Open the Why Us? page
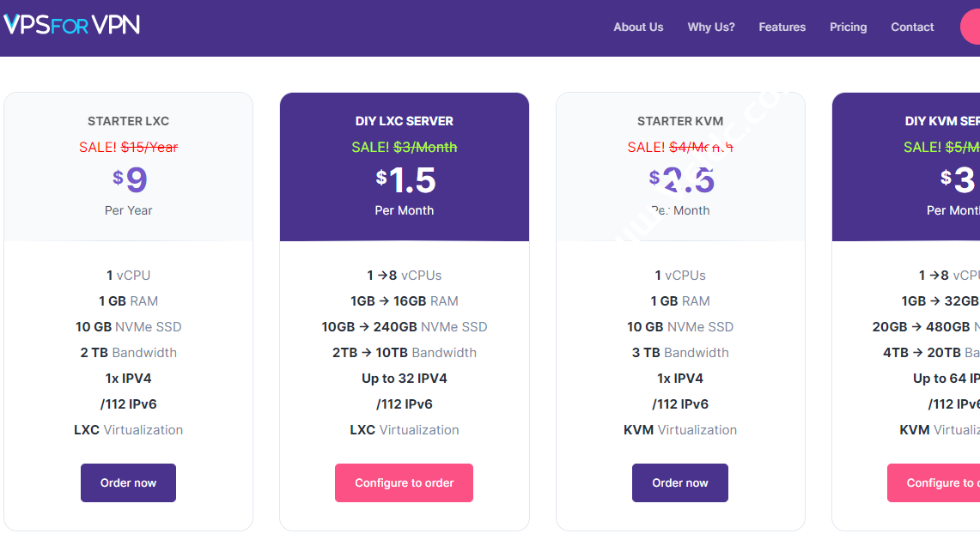Image resolution: width=980 pixels, height=546 pixels. (x=711, y=27)
